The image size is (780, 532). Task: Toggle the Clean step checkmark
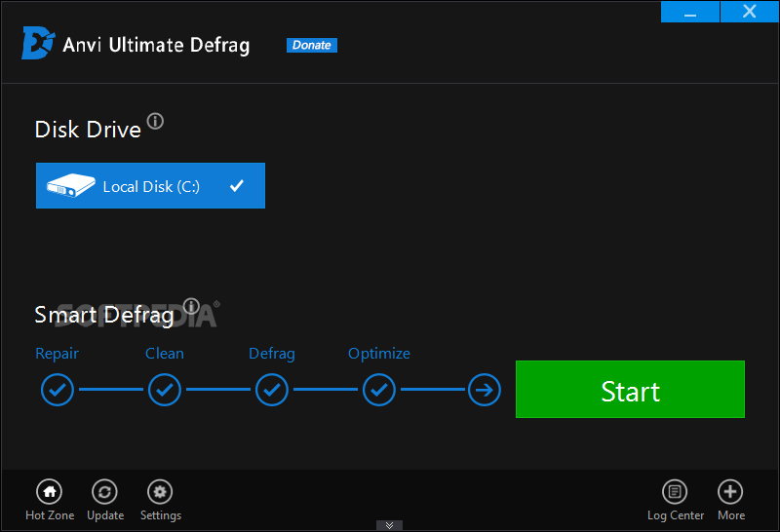pos(165,390)
